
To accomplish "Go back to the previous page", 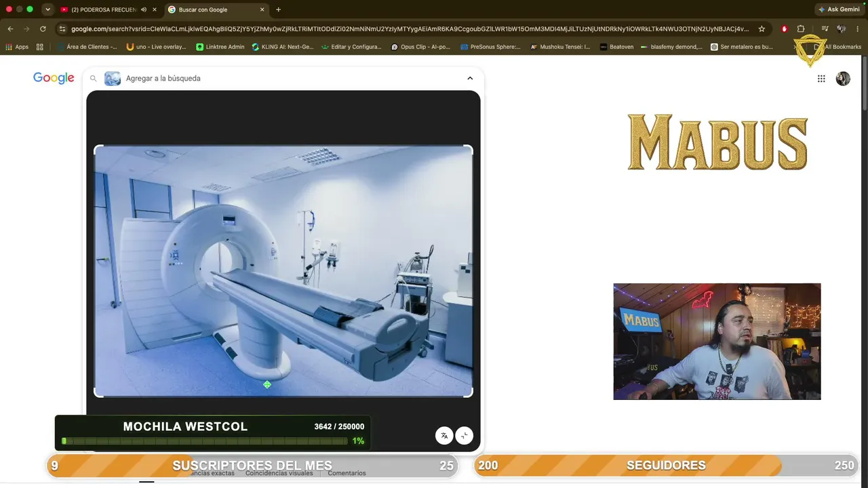I will (10, 29).
